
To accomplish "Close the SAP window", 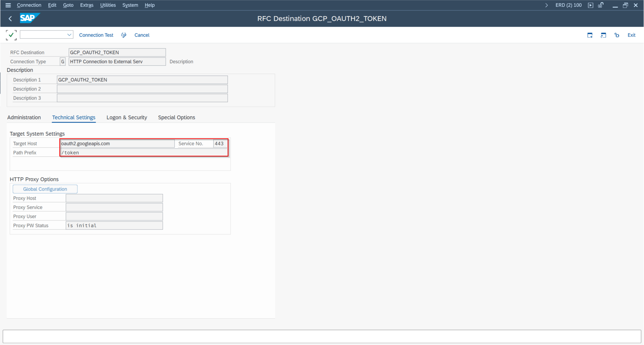I will (636, 5).
